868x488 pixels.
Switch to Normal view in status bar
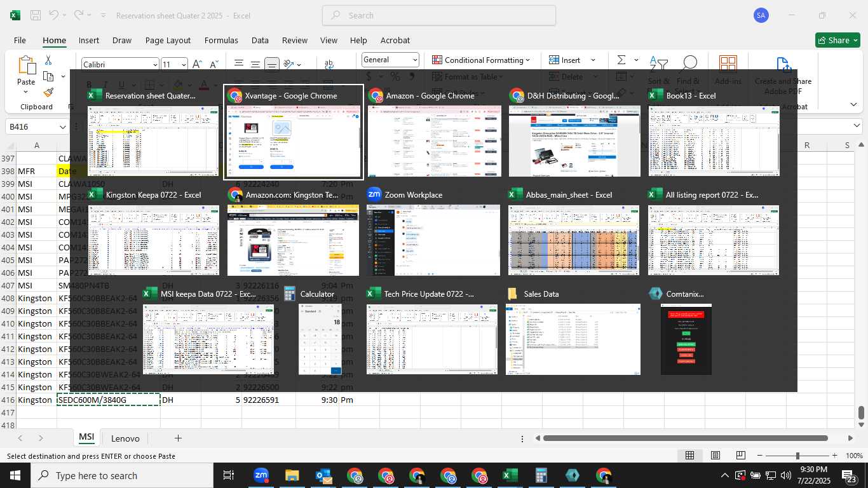[x=689, y=456]
